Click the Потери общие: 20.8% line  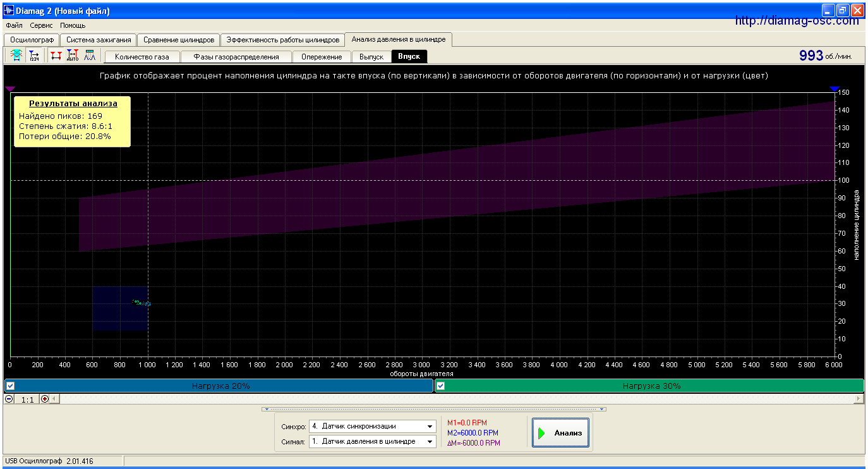(65, 136)
